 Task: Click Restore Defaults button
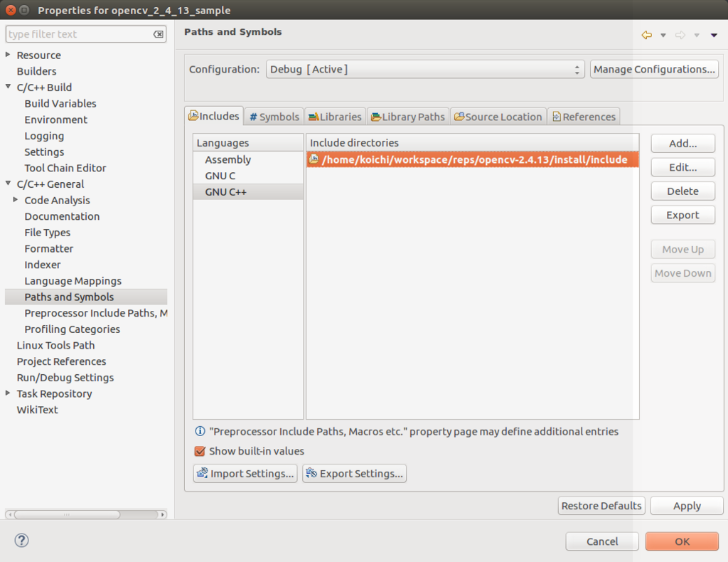point(601,505)
